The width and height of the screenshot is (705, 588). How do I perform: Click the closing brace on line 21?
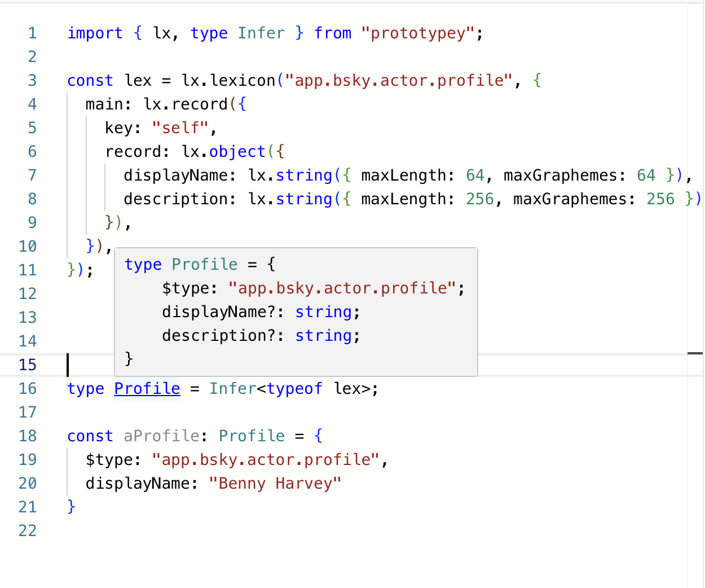tap(72, 507)
